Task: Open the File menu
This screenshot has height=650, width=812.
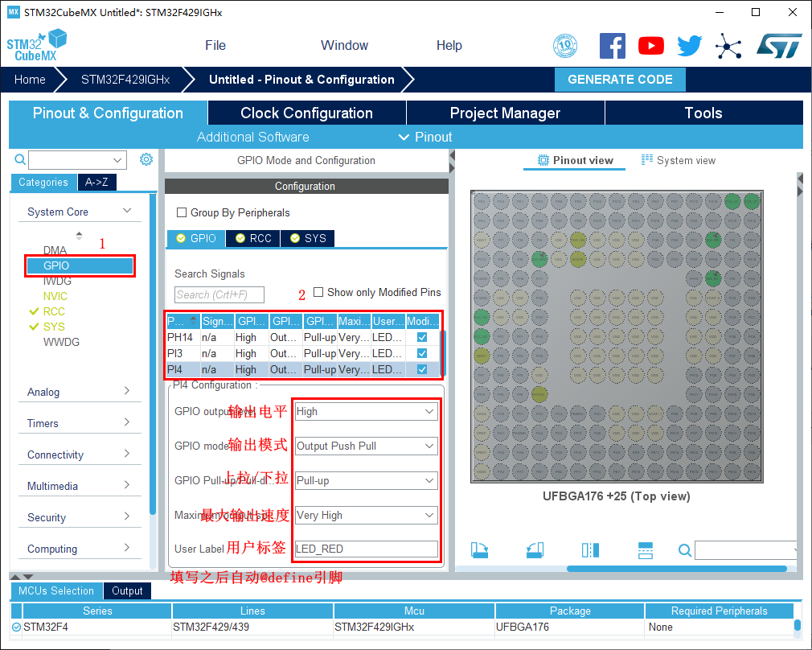Action: click(215, 46)
